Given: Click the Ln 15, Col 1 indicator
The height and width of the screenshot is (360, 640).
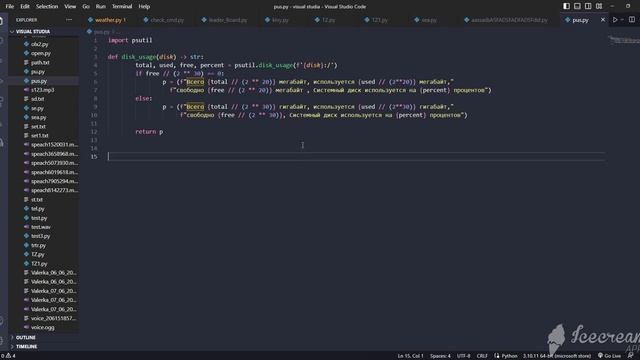Looking at the screenshot, I should click(x=410, y=356).
